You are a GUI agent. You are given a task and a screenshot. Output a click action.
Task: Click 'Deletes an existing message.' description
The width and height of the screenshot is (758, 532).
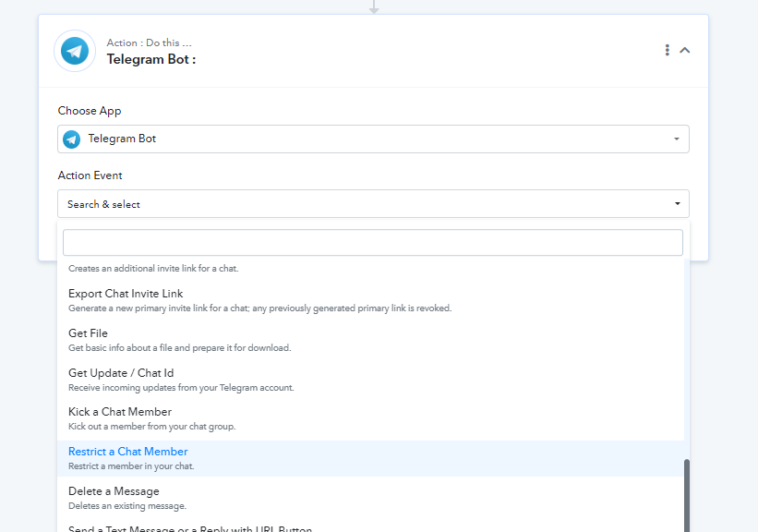pos(127,506)
